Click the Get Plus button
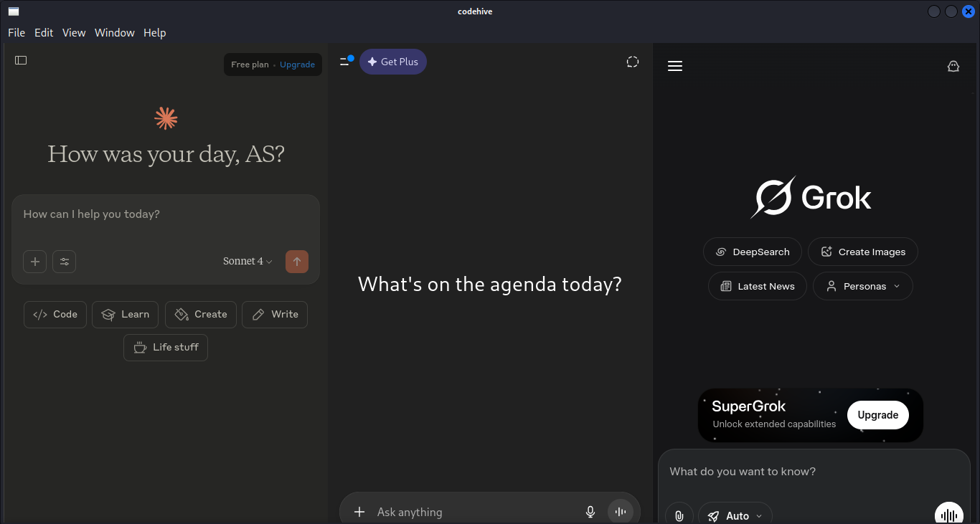The width and height of the screenshot is (980, 524). [393, 62]
